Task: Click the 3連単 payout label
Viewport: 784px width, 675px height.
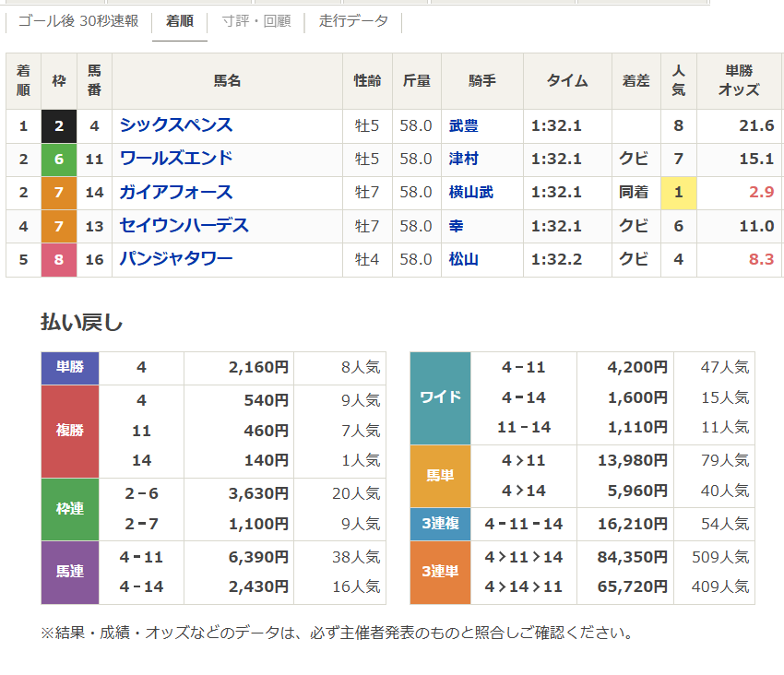Action: 440,572
